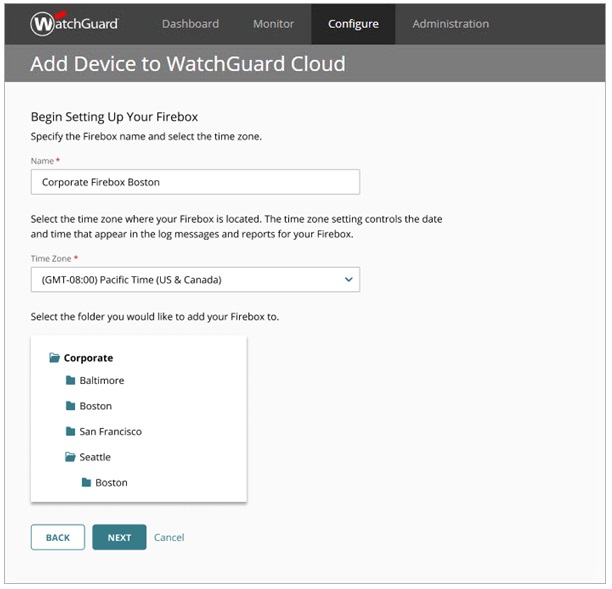Click the Cancel link

[169, 537]
